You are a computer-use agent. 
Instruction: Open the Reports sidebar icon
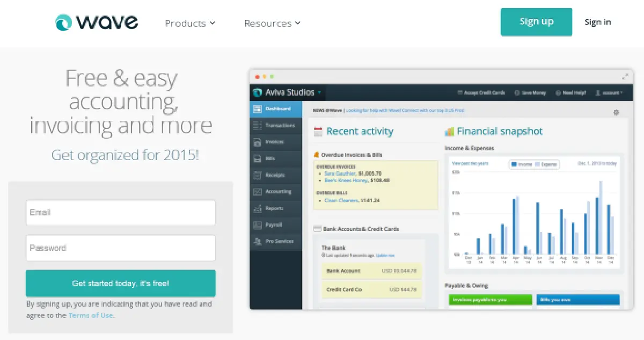click(258, 208)
